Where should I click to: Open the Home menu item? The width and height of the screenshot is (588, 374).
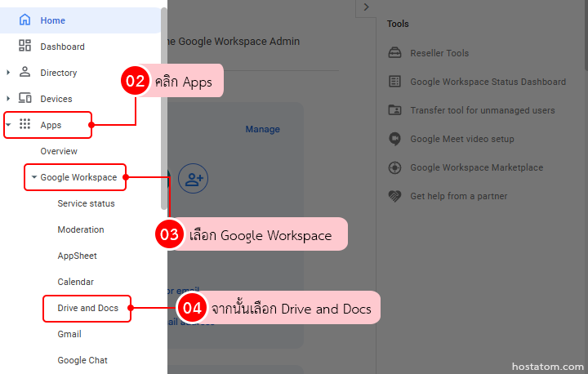(x=80, y=20)
